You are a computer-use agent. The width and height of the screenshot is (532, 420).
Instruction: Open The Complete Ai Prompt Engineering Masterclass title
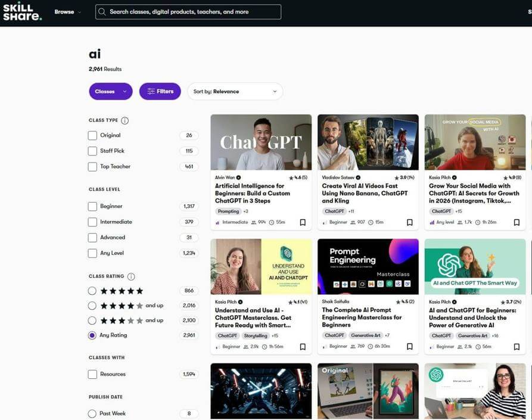click(x=362, y=318)
